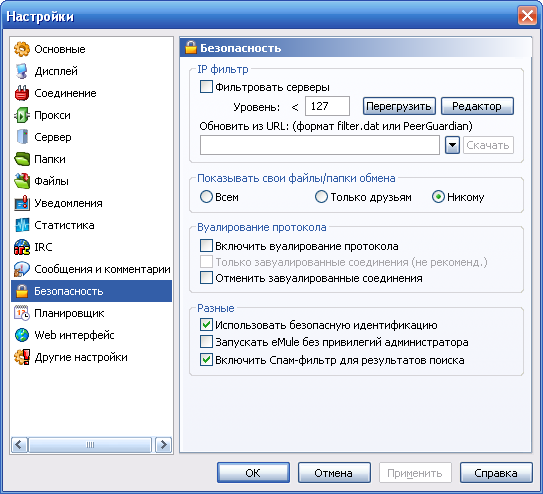Viewport: 543px width, 494px height.
Task: Enable Включить вуалирование протокола checkbox
Action: [206, 246]
